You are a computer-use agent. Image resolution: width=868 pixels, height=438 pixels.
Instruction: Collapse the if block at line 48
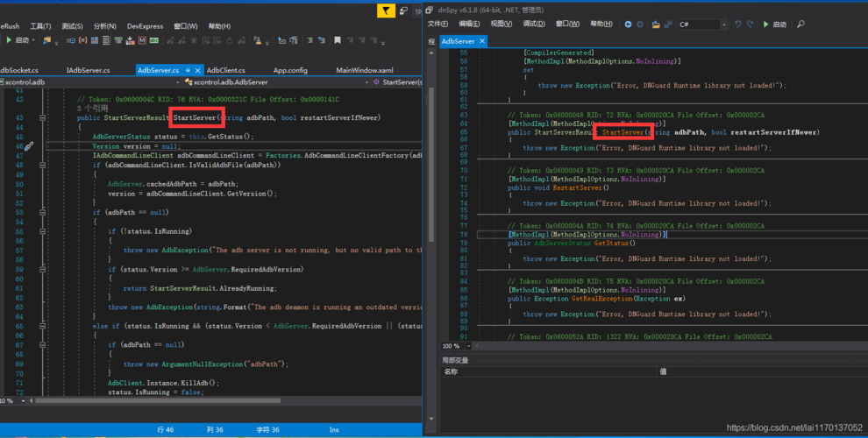click(43, 165)
